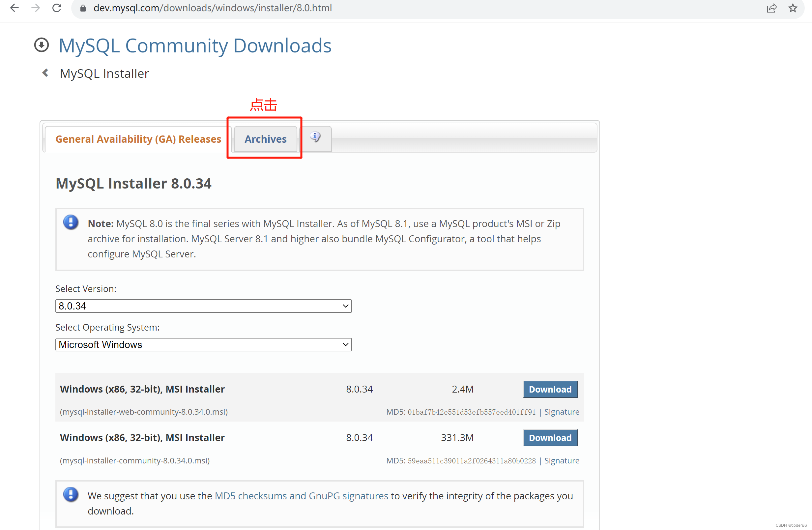Download the 331.3M community installer

pyautogui.click(x=550, y=437)
